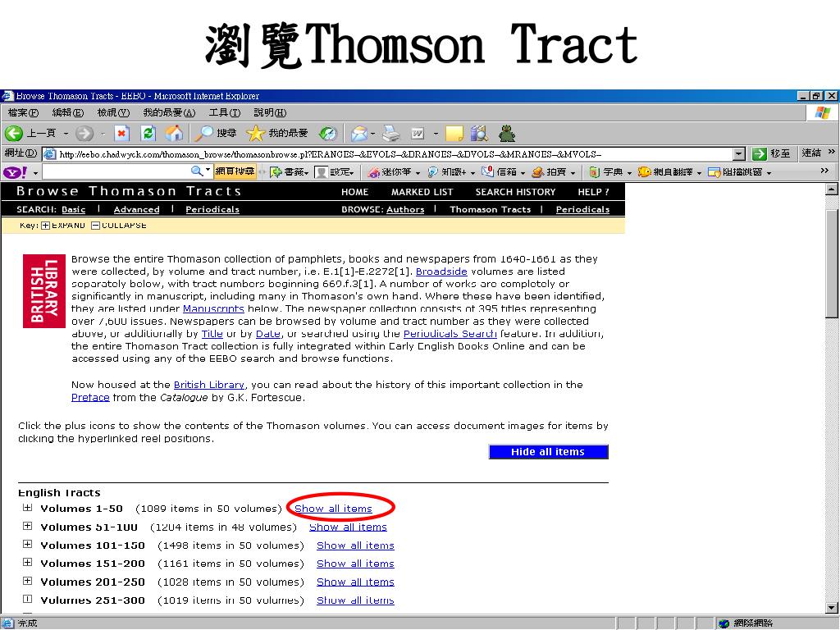The width and height of the screenshot is (840, 630).
Task: Open the 說明 Help menu
Action: (x=270, y=112)
